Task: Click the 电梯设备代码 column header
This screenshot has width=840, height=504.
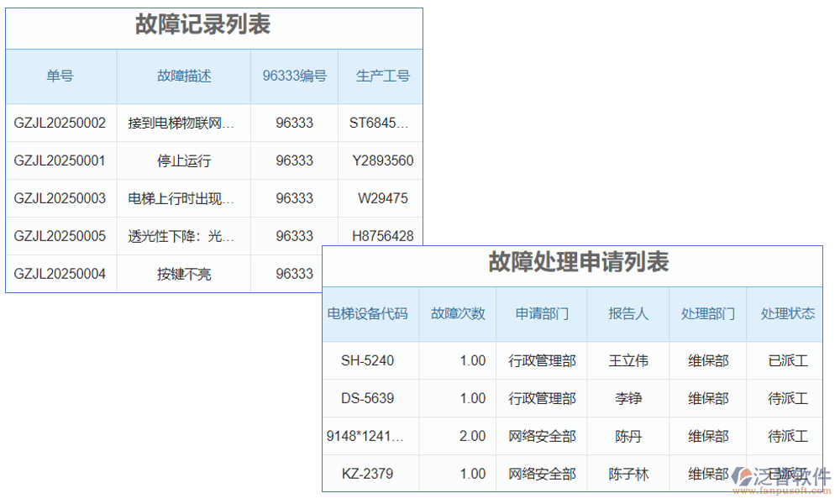Action: (x=370, y=314)
